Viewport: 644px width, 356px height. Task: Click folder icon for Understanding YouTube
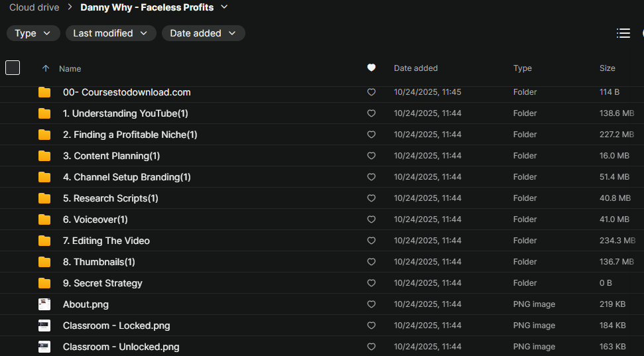tap(44, 113)
